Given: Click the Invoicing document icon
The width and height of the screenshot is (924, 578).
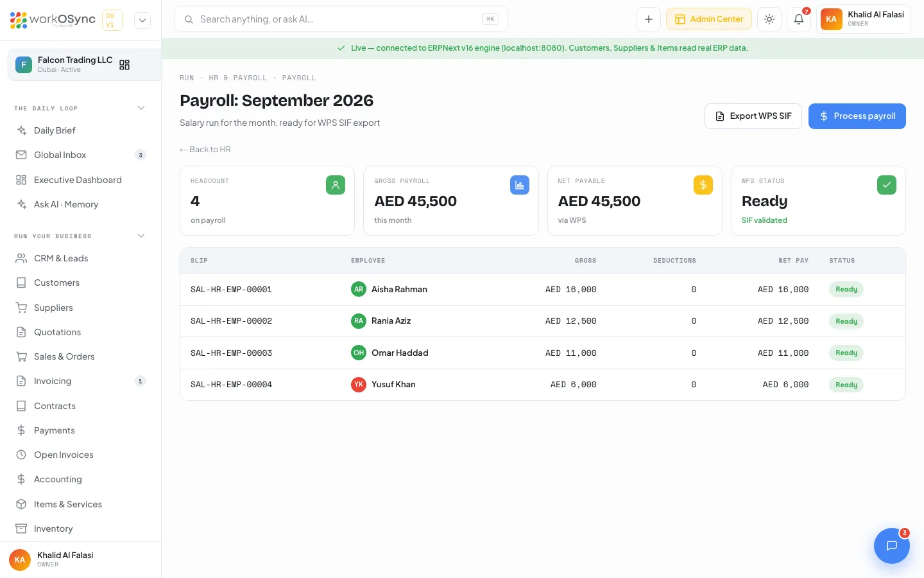Looking at the screenshot, I should tap(21, 381).
